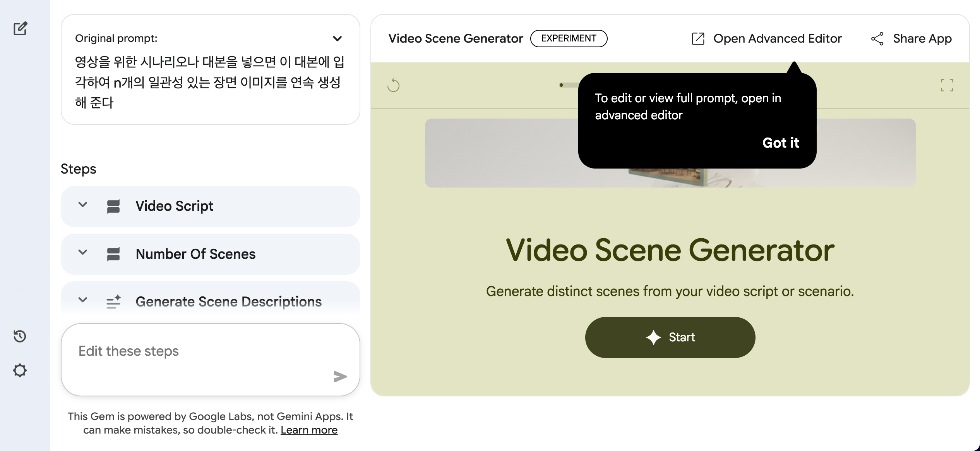Click the Open Advanced Editor external-link icon
This screenshot has height=451, width=980.
pyautogui.click(x=698, y=38)
